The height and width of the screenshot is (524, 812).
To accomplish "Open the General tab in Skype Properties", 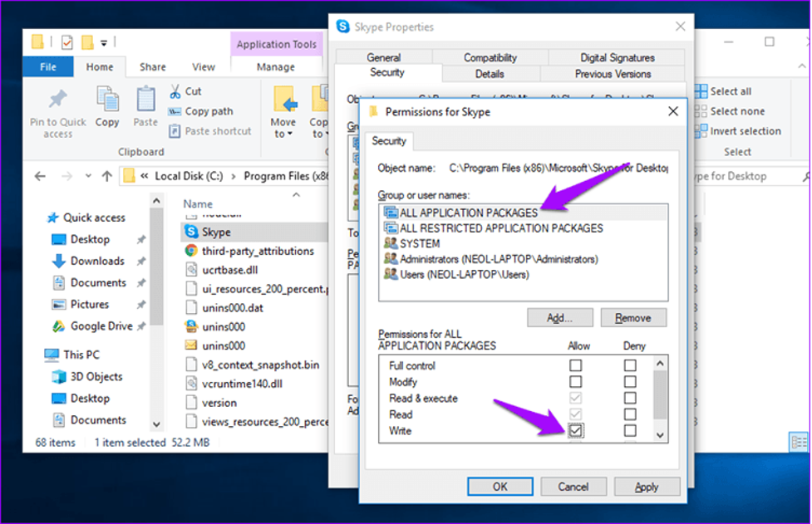I will click(384, 57).
